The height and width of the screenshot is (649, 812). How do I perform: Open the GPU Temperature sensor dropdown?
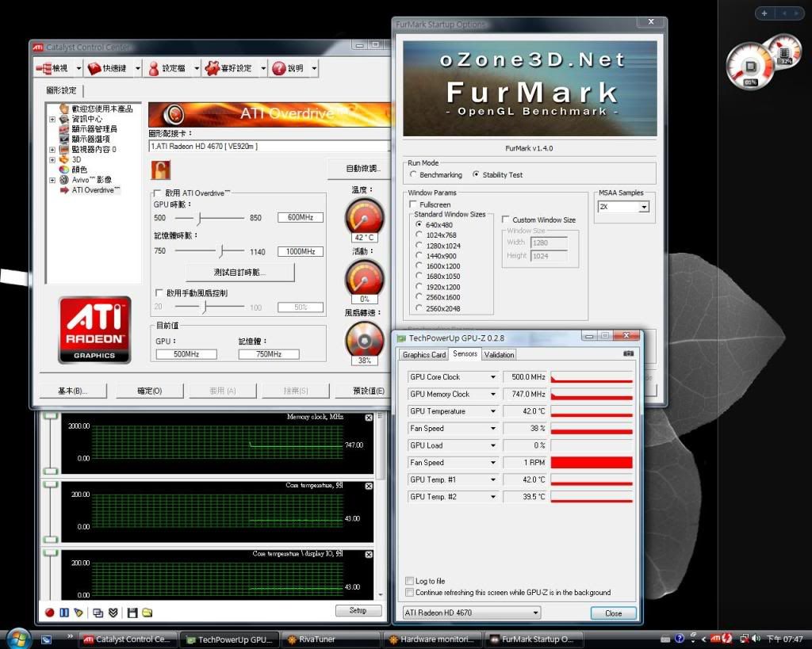493,411
